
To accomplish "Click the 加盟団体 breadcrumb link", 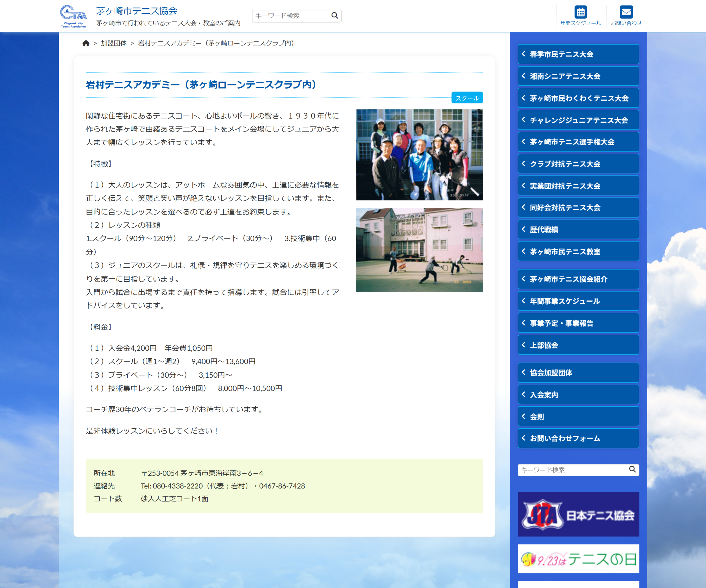I will pos(114,43).
